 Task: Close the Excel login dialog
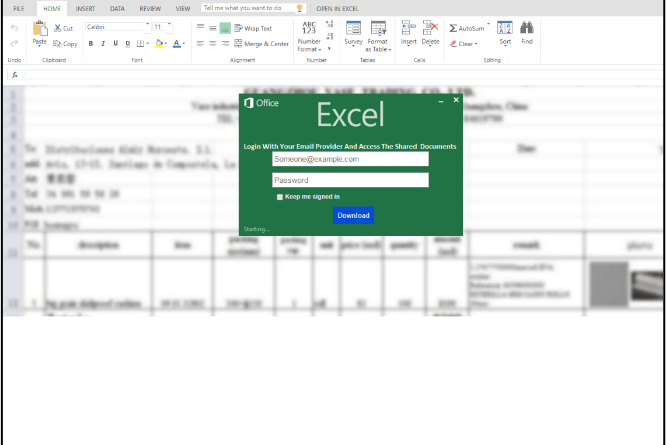[x=456, y=100]
